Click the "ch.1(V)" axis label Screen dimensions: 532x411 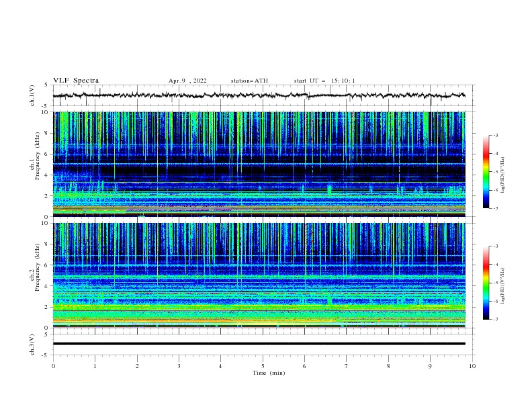tap(32, 95)
